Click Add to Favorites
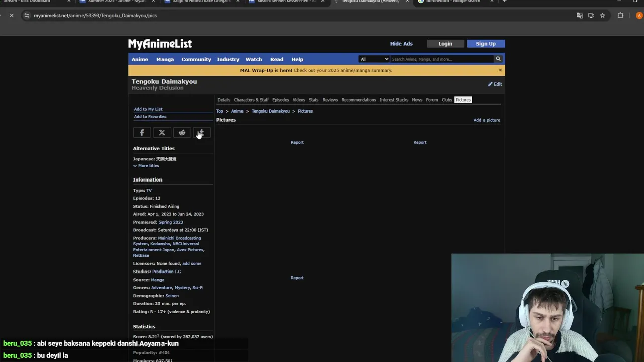644x362 pixels. tap(150, 117)
